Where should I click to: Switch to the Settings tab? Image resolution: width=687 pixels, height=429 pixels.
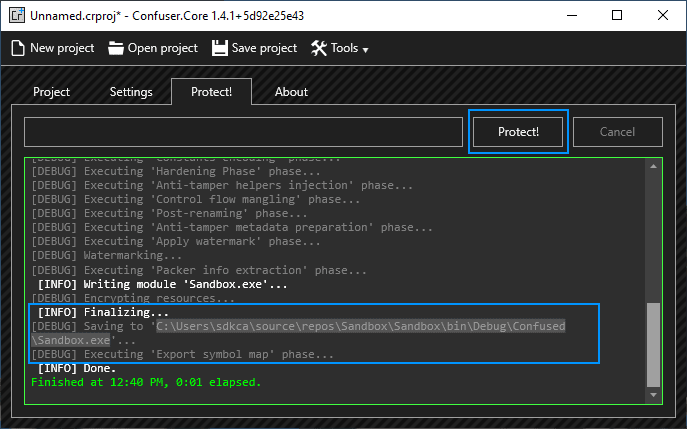[x=131, y=92]
